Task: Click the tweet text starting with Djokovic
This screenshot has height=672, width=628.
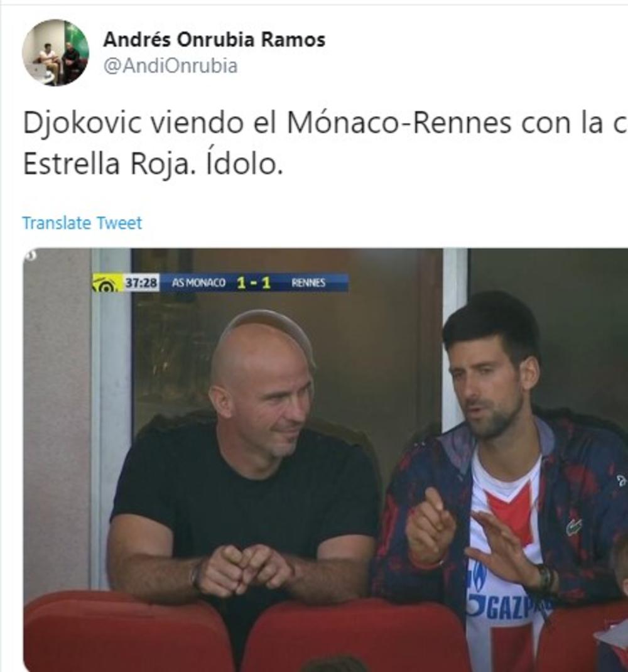Action: click(325, 143)
